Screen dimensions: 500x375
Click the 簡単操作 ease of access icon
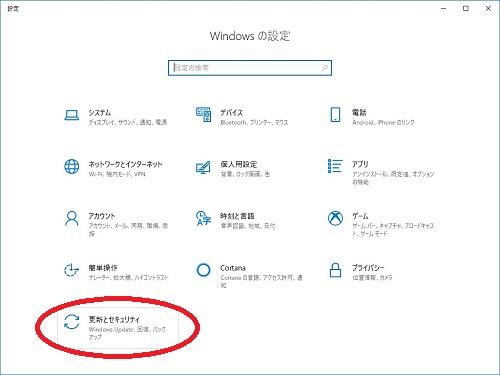(x=71, y=270)
